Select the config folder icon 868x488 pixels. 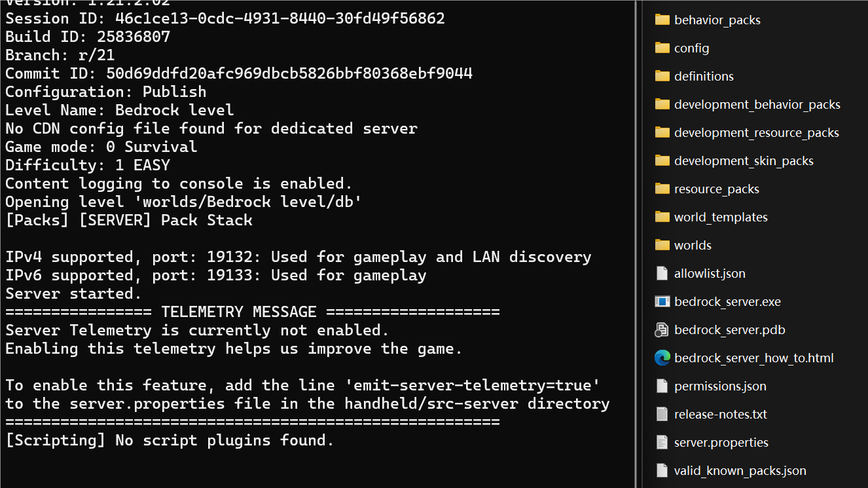[x=662, y=48]
